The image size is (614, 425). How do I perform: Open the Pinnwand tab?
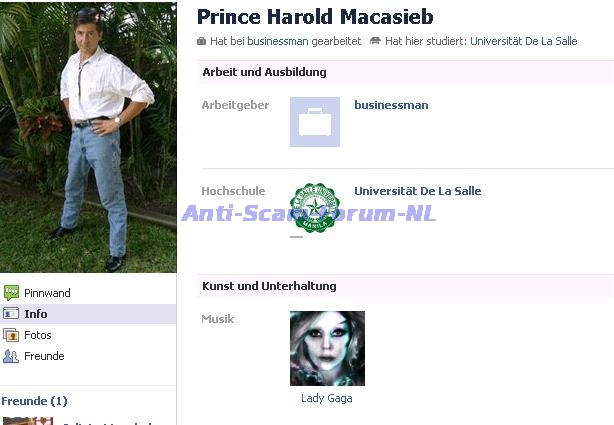[47, 293]
